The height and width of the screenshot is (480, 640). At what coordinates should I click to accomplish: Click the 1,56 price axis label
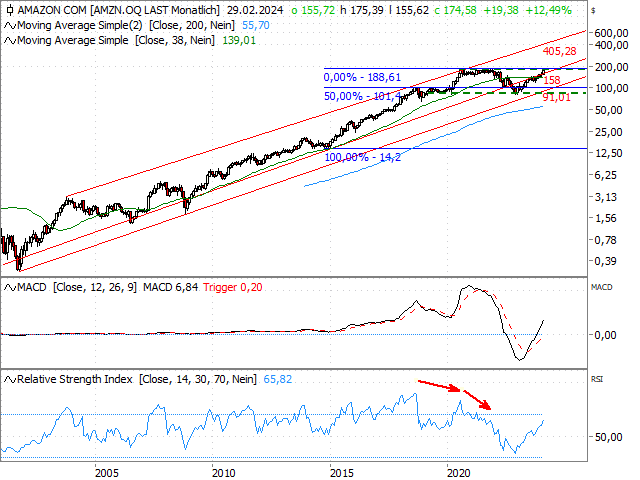click(605, 218)
